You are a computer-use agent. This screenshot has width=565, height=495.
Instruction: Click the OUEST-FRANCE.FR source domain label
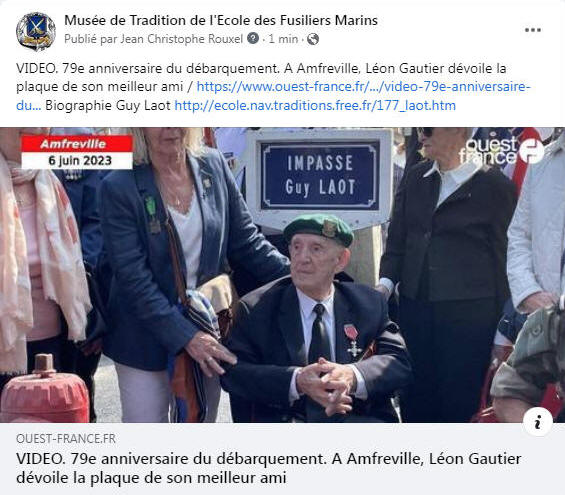point(66,438)
